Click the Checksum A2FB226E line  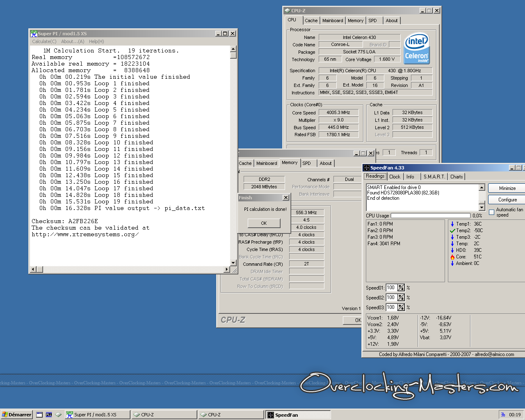pos(65,221)
